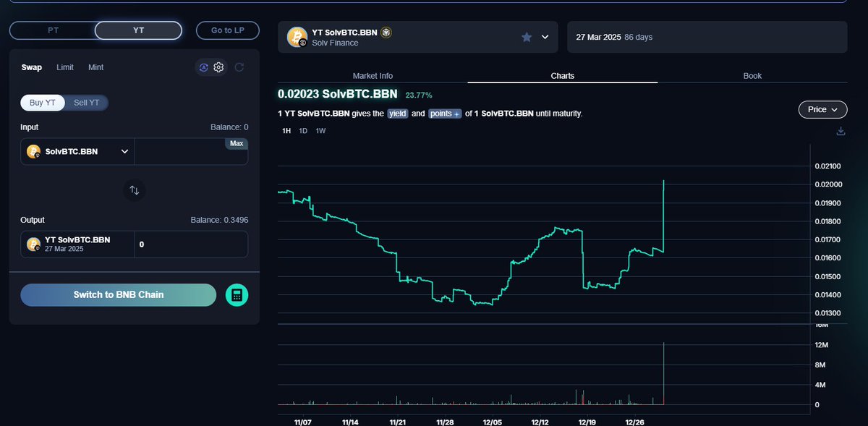Click the Balance: 0 input label
The width and height of the screenshot is (868, 426).
229,127
